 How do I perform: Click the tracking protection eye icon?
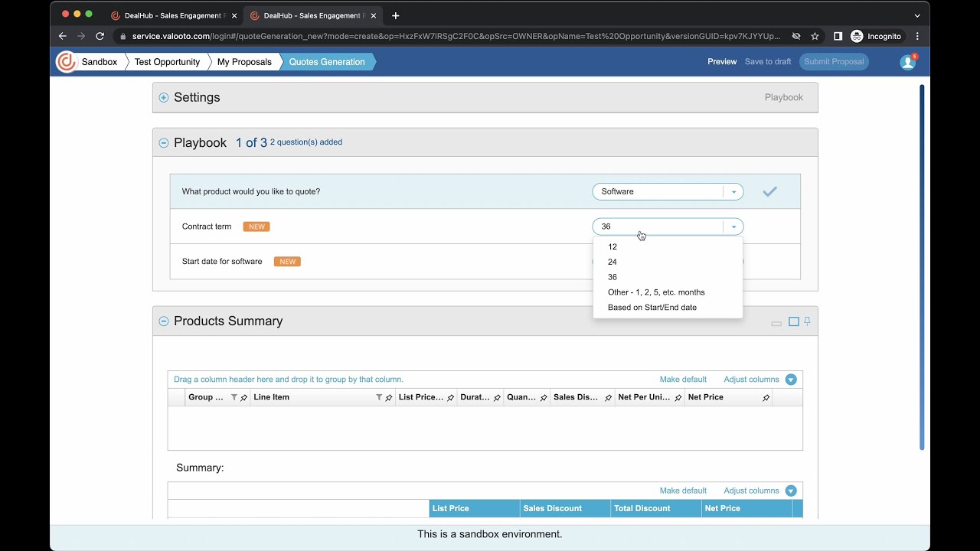[x=796, y=36]
